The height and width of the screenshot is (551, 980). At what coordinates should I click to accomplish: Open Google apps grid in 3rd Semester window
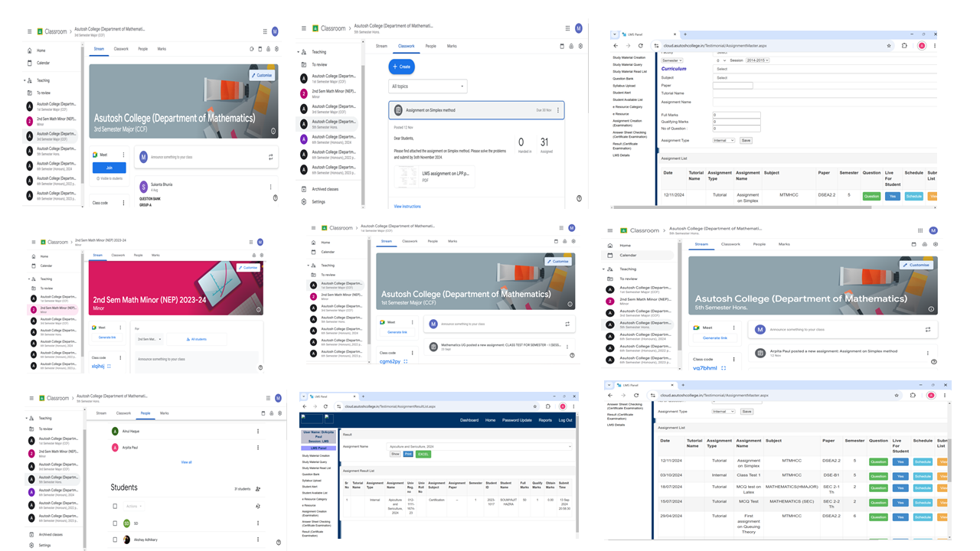tap(265, 31)
